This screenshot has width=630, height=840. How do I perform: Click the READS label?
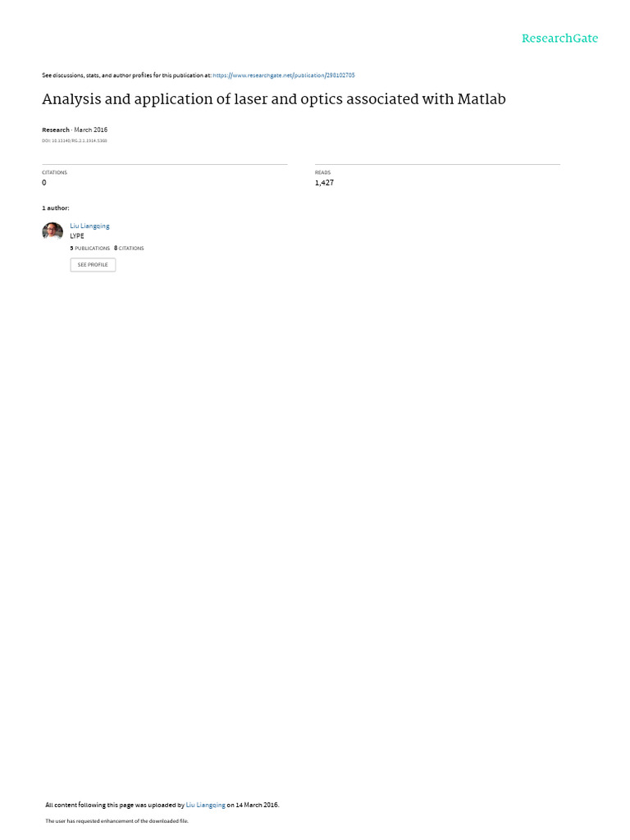322,172
